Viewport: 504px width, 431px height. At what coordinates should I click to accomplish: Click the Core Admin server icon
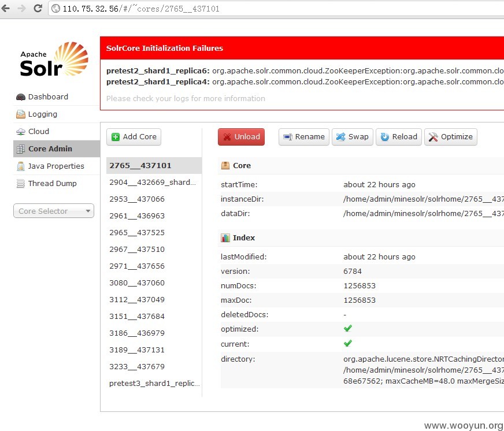click(21, 149)
